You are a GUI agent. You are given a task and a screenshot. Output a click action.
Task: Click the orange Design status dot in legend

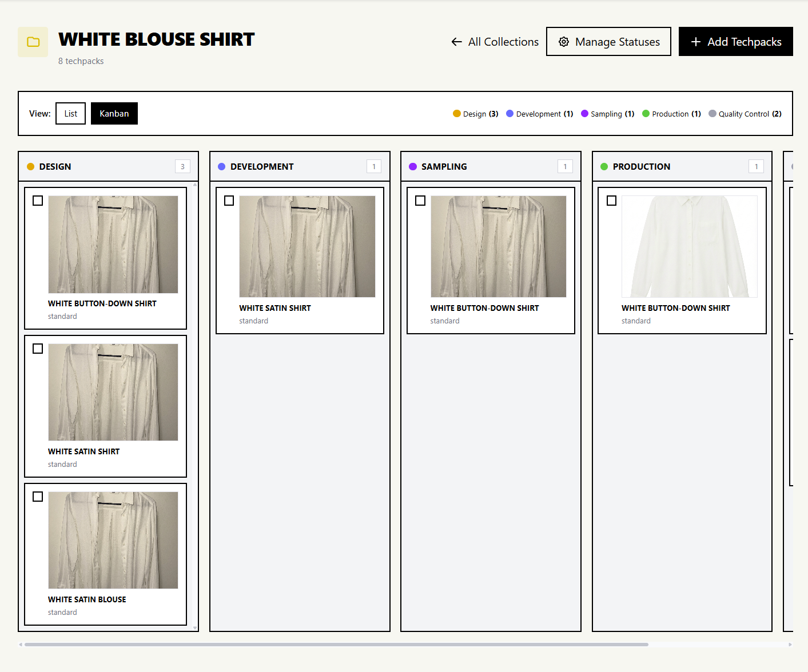(456, 114)
